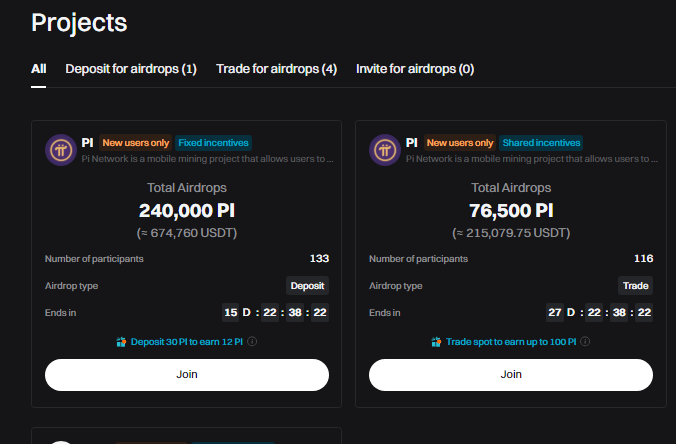Screen dimensions: 676x444
Task: Click the Fixed incentives tag
Action: 213,143
